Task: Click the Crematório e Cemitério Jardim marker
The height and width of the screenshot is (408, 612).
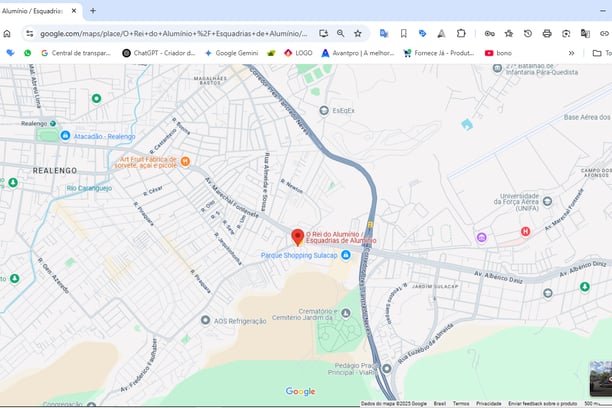Action: point(345,313)
